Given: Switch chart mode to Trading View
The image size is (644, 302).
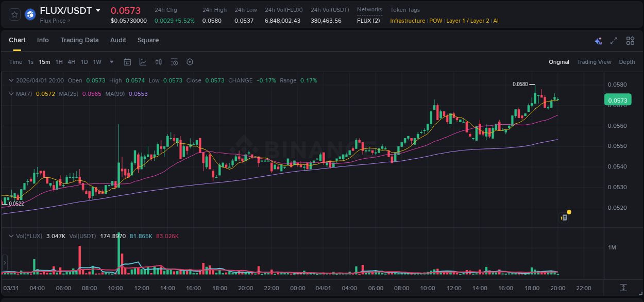Looking at the screenshot, I should pyautogui.click(x=594, y=62).
